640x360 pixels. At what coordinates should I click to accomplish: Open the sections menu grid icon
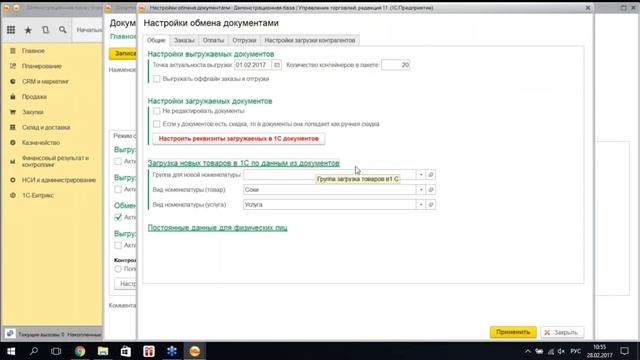[11, 30]
